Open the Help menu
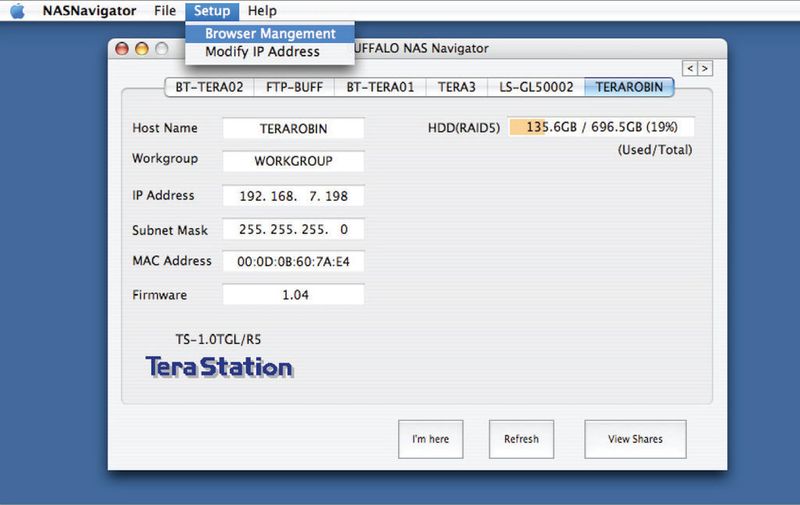Viewport: 800px width, 505px height. pos(262,11)
